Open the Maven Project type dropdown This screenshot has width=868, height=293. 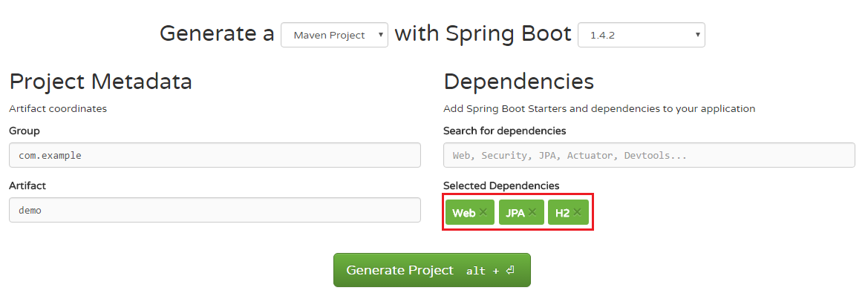click(x=334, y=35)
